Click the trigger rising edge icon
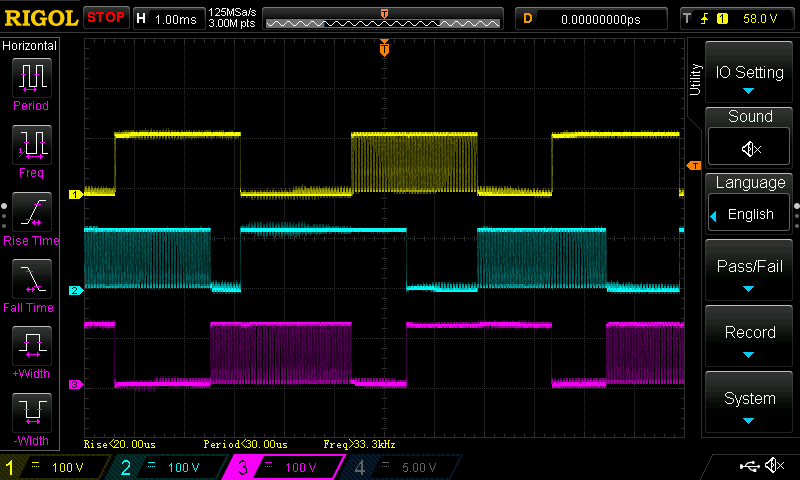The height and width of the screenshot is (480, 800). click(x=705, y=19)
